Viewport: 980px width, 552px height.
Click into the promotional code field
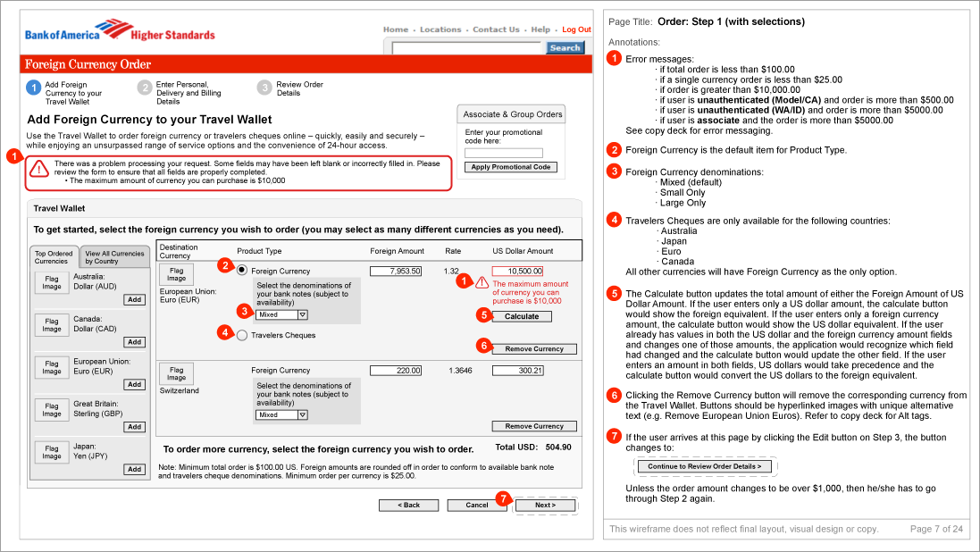tap(504, 153)
